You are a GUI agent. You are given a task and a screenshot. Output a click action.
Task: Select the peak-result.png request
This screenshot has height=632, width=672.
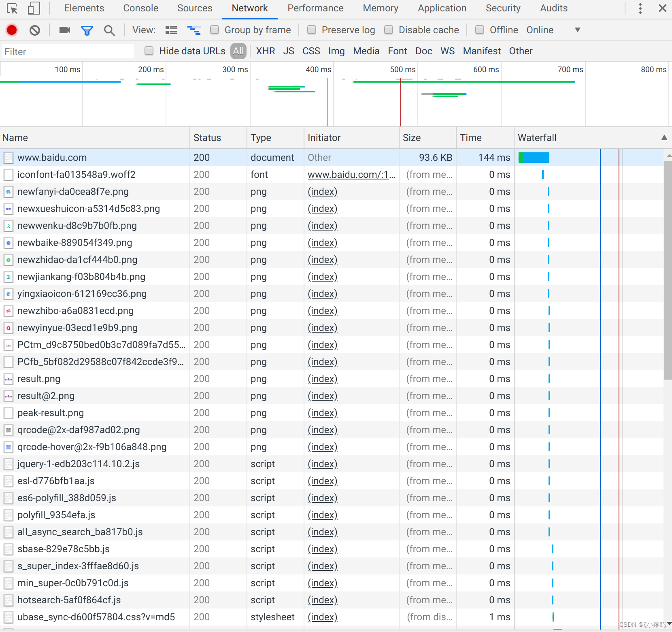[x=51, y=413]
